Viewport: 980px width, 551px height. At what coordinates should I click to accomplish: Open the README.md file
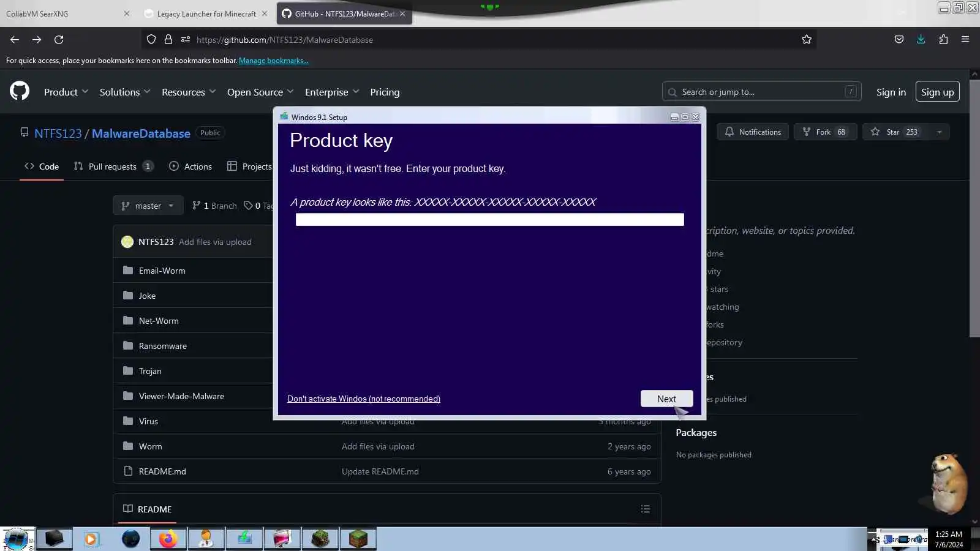point(162,471)
